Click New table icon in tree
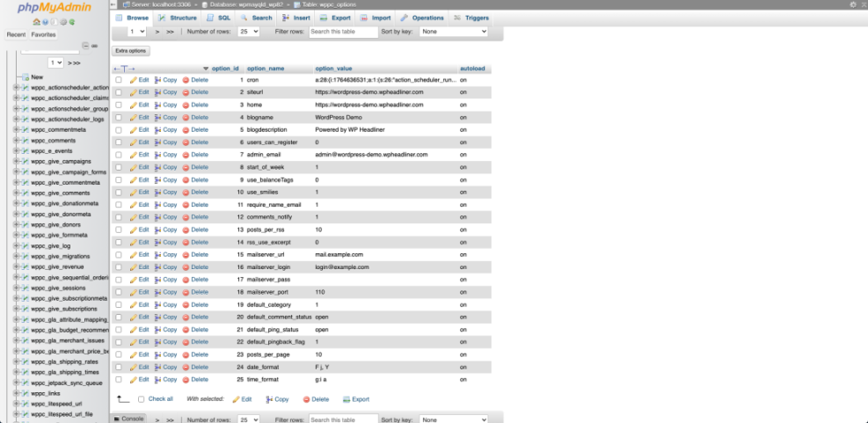 [x=26, y=77]
